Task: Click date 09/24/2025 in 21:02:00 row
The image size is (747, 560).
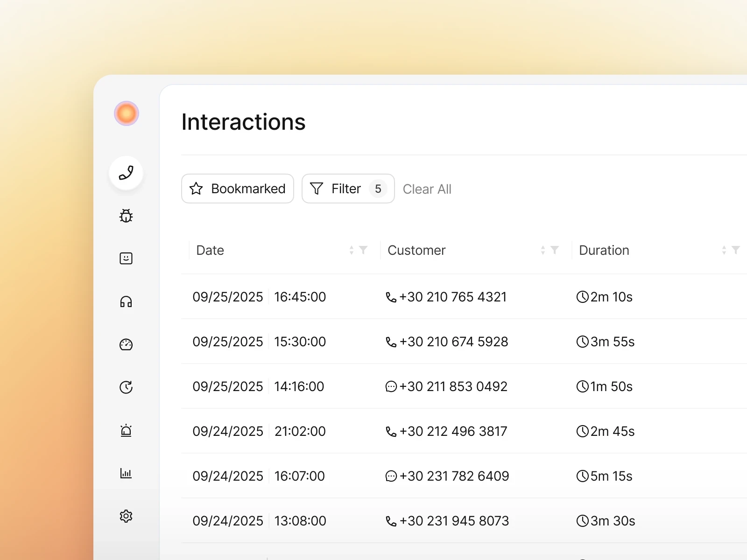Action: click(x=228, y=431)
